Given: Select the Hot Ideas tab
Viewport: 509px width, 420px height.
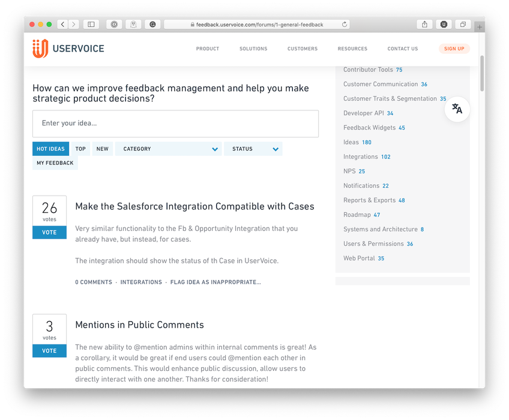Looking at the screenshot, I should [x=50, y=149].
